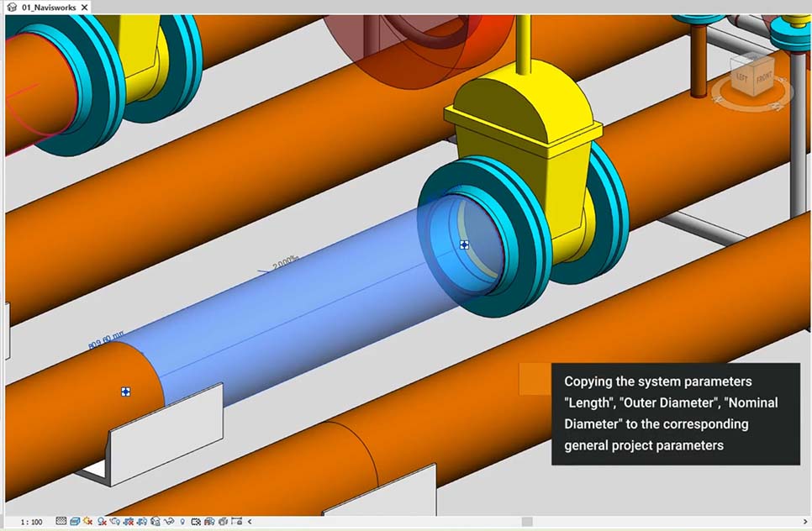Open the 1:100 view scale list
Viewport: 812px width, 531px height.
point(32,522)
